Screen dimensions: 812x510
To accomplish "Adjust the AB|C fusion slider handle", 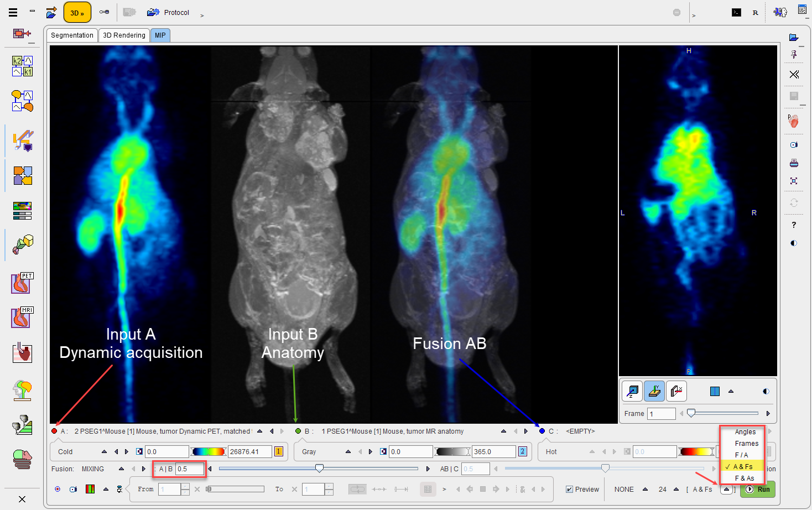I will pyautogui.click(x=606, y=469).
